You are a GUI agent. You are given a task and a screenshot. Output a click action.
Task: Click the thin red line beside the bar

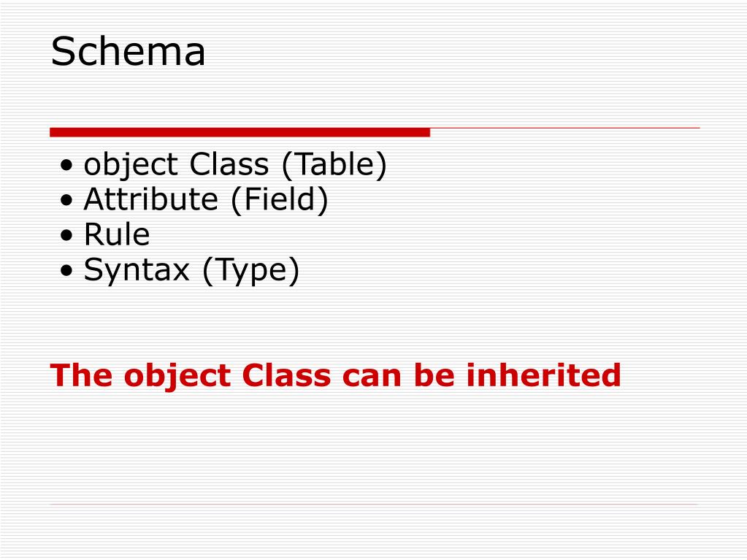click(x=565, y=128)
